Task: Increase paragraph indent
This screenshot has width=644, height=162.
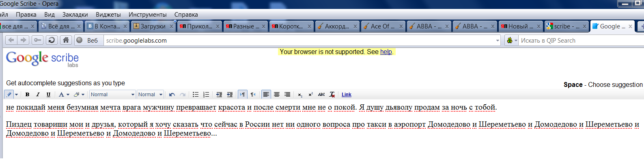Action: 219,94
